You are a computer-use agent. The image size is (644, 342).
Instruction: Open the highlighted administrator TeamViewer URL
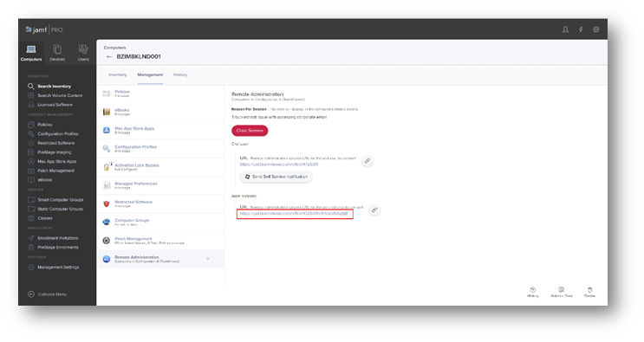point(294,214)
